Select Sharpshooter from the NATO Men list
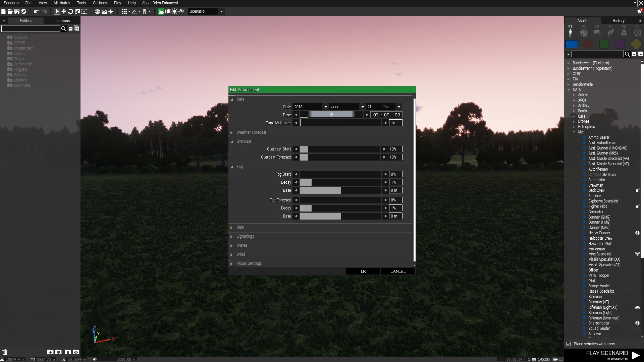Image resolution: width=644 pixels, height=362 pixels. click(x=598, y=323)
